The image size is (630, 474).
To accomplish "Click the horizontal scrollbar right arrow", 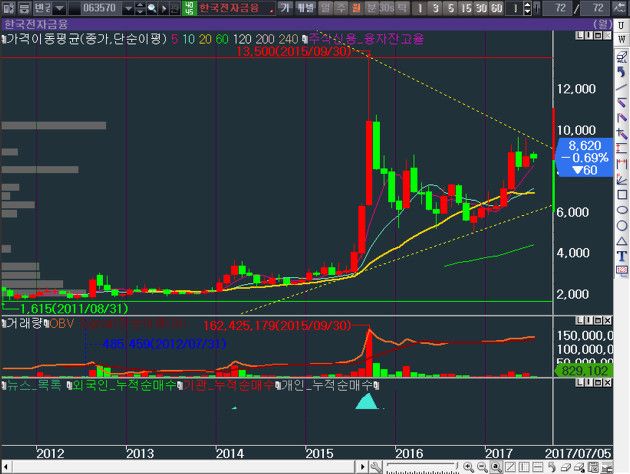I will 362,467.
